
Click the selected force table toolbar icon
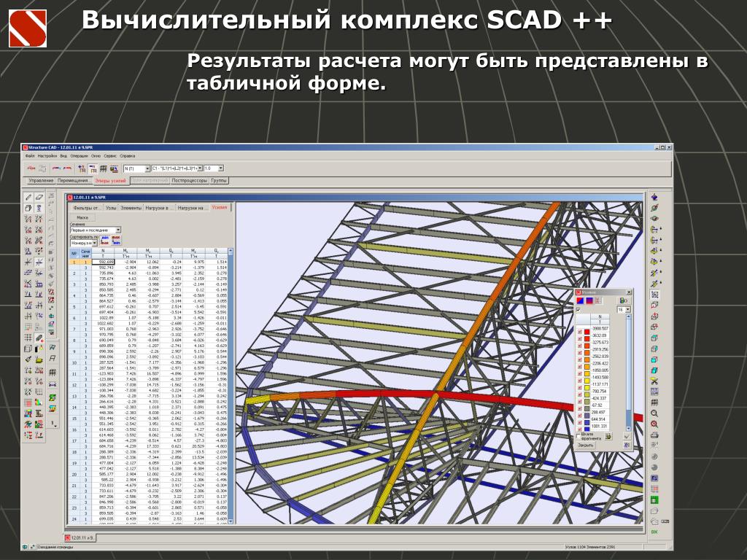(x=93, y=168)
